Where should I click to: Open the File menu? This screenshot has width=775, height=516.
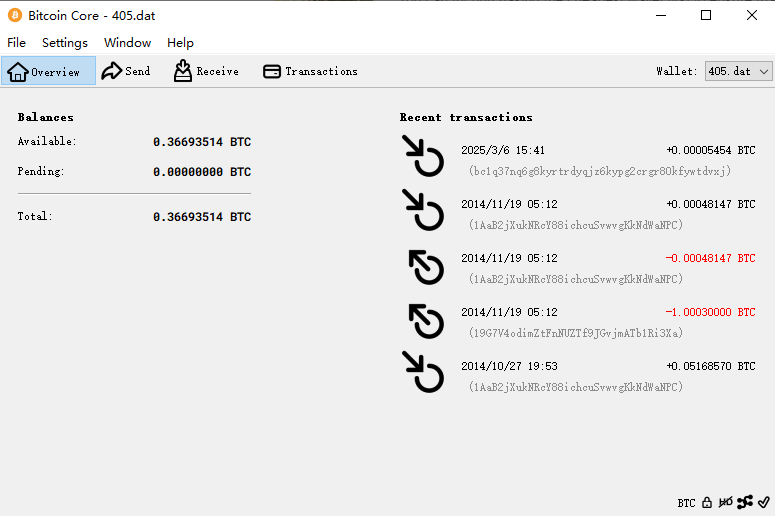pyautogui.click(x=16, y=43)
